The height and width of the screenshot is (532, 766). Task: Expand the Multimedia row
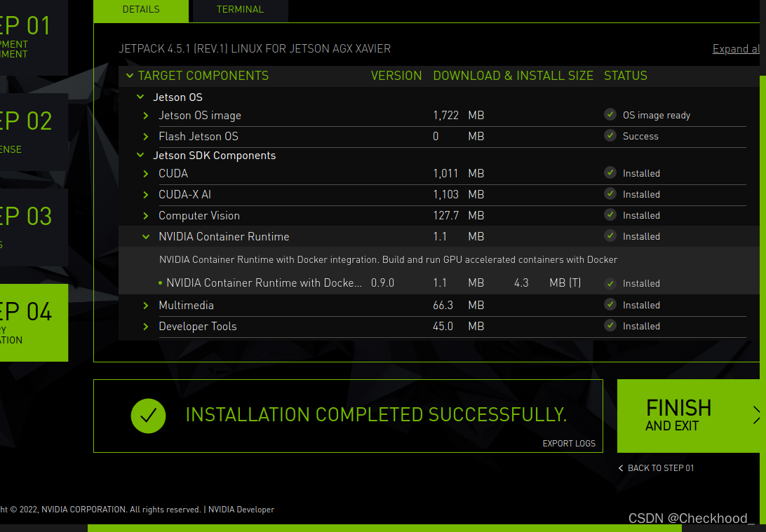(146, 306)
